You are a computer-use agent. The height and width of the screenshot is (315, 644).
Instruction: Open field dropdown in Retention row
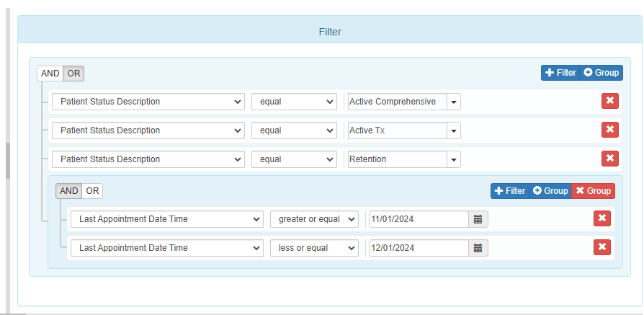click(148, 159)
